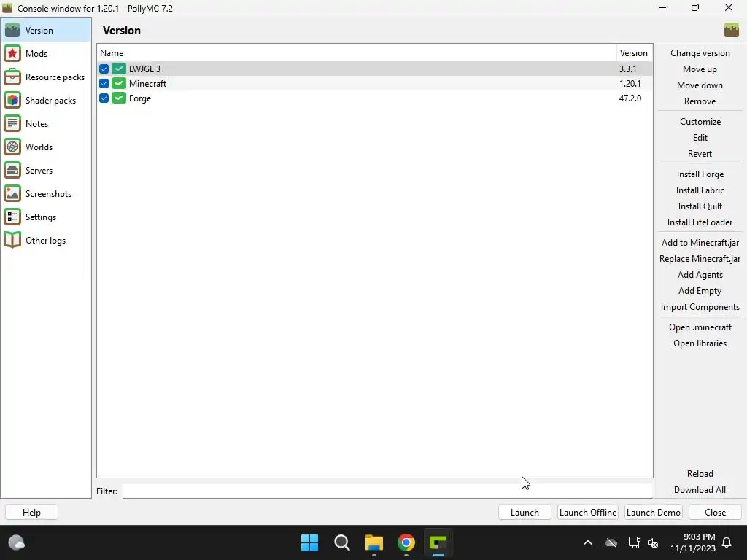The height and width of the screenshot is (560, 747).
Task: Click Reload
Action: [x=700, y=473]
